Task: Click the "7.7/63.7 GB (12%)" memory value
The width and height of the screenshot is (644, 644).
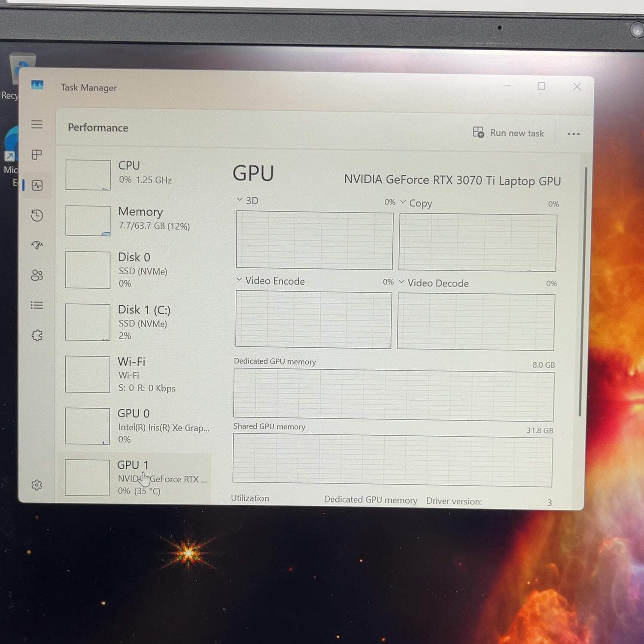Action: coord(154,226)
